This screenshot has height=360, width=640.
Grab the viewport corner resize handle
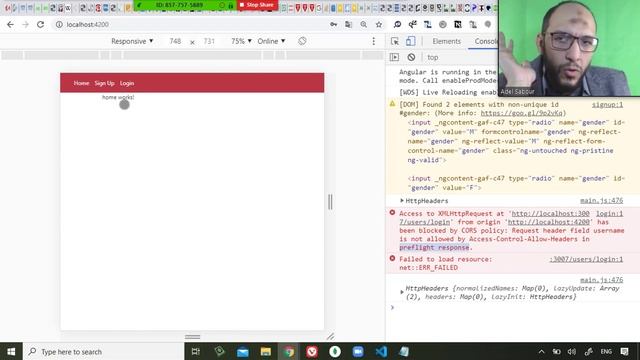[x=330, y=336]
